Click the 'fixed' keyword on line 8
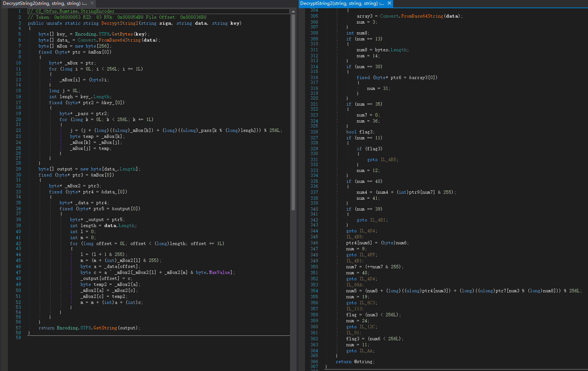The image size is (588, 371). click(45, 52)
